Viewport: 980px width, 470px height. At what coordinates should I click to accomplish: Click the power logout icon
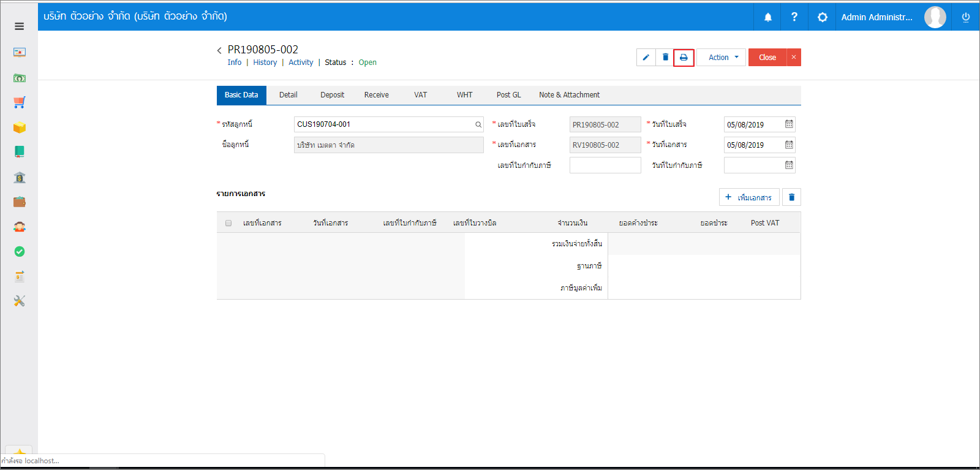click(x=966, y=17)
